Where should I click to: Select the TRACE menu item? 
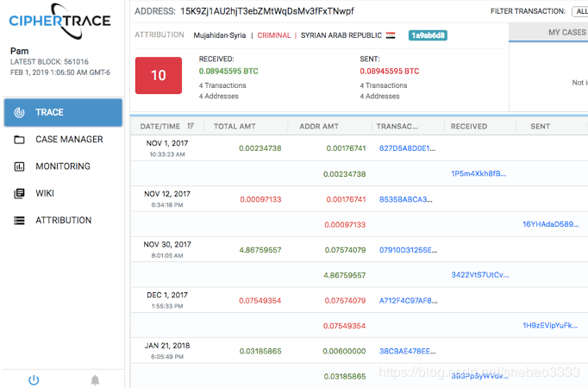(x=63, y=112)
